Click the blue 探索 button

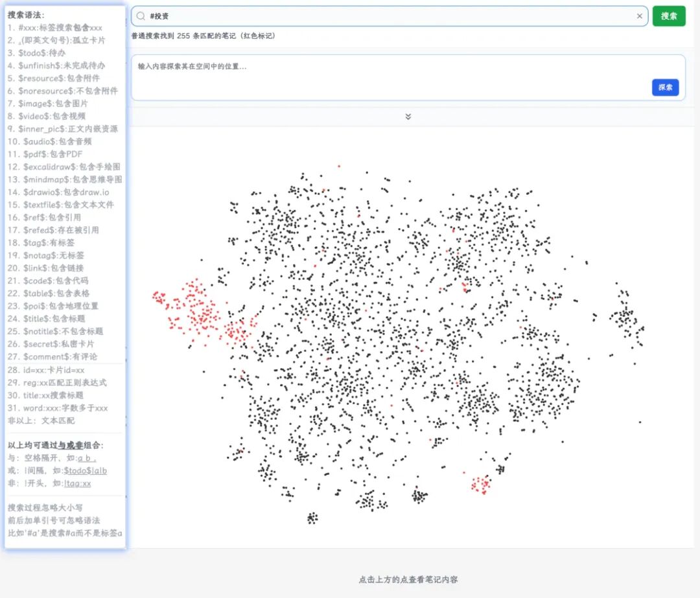click(665, 87)
